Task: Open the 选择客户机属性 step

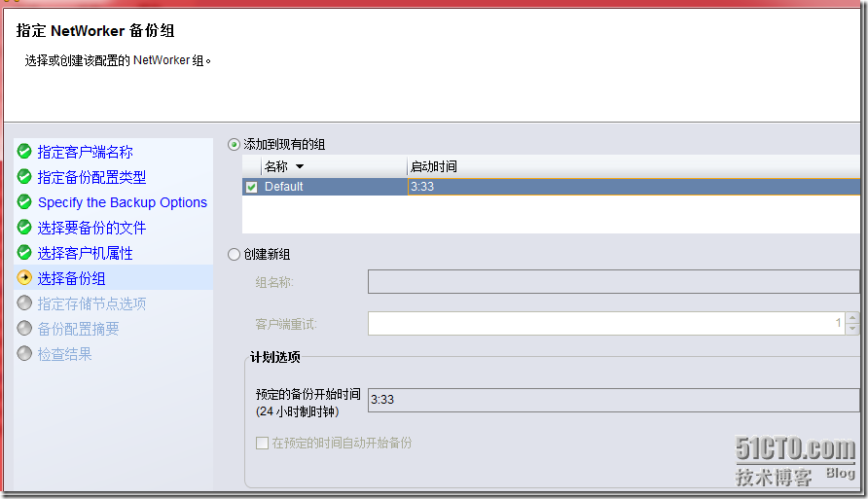Action: tap(86, 253)
